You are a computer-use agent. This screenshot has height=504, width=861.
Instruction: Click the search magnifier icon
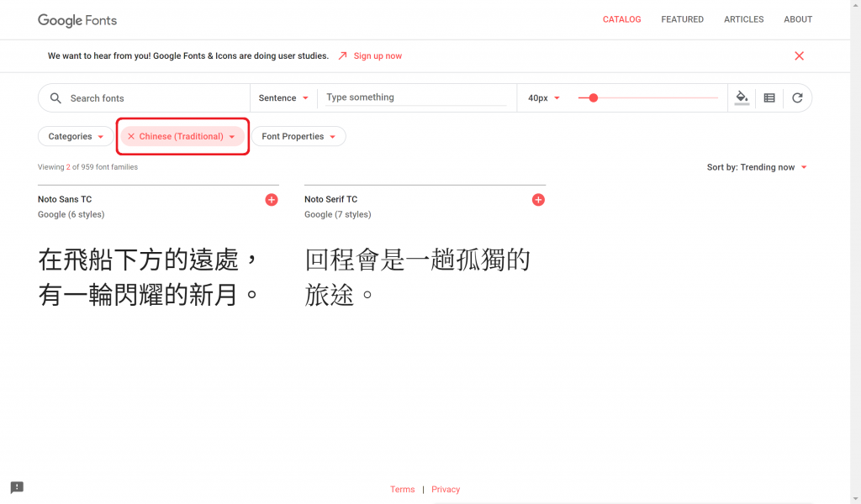55,98
